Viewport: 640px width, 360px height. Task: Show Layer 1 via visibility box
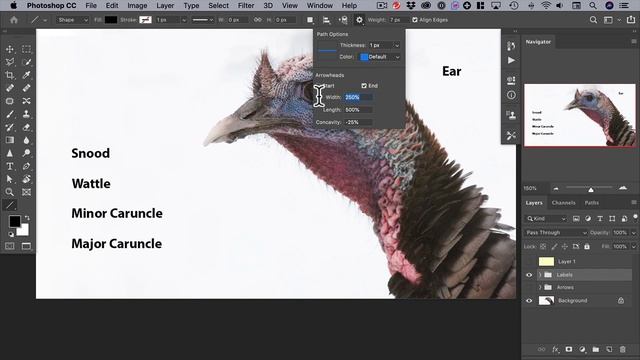(529, 261)
